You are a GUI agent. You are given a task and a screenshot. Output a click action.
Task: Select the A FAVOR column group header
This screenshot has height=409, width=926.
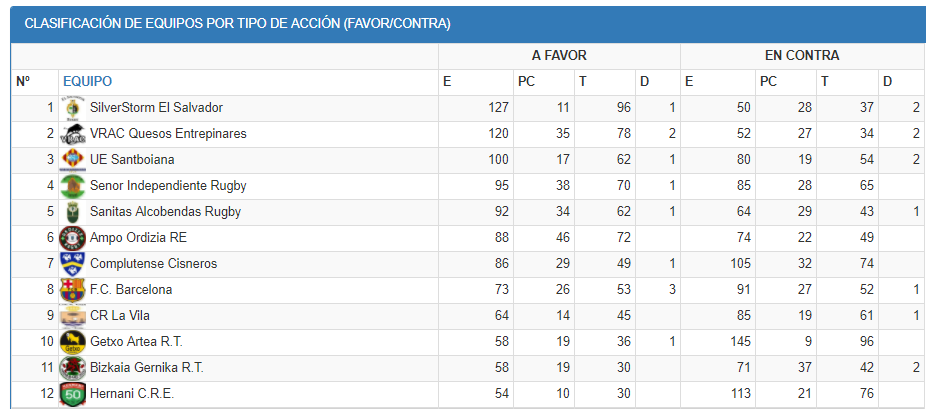pyautogui.click(x=559, y=56)
